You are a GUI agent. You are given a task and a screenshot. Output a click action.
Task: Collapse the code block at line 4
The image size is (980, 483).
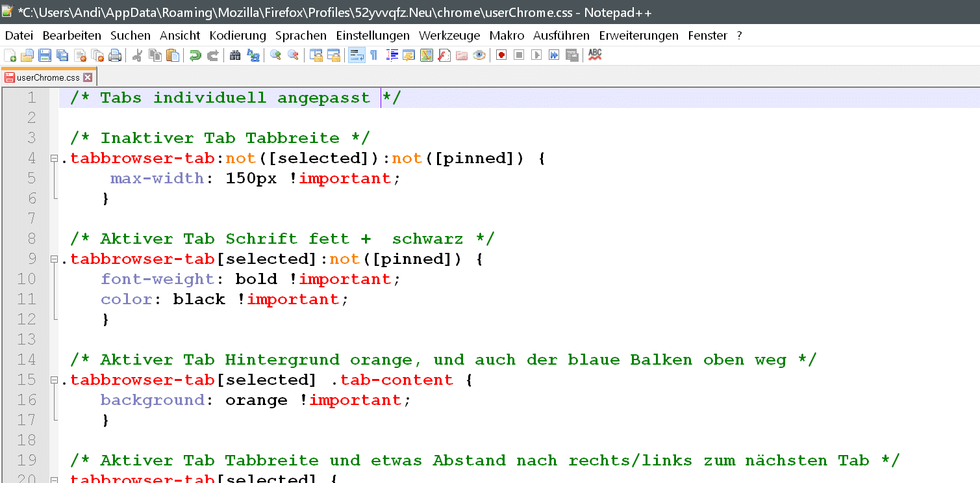54,158
